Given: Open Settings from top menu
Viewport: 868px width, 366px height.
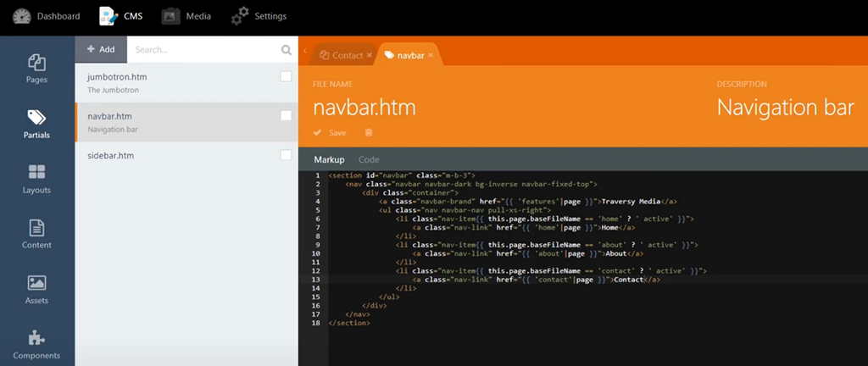Looking at the screenshot, I should pyautogui.click(x=259, y=16).
